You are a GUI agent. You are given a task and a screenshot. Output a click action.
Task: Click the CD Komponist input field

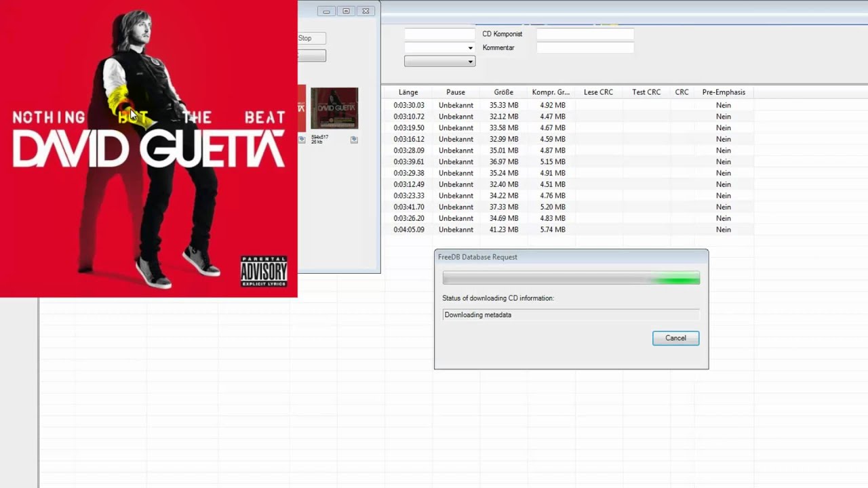tap(585, 34)
